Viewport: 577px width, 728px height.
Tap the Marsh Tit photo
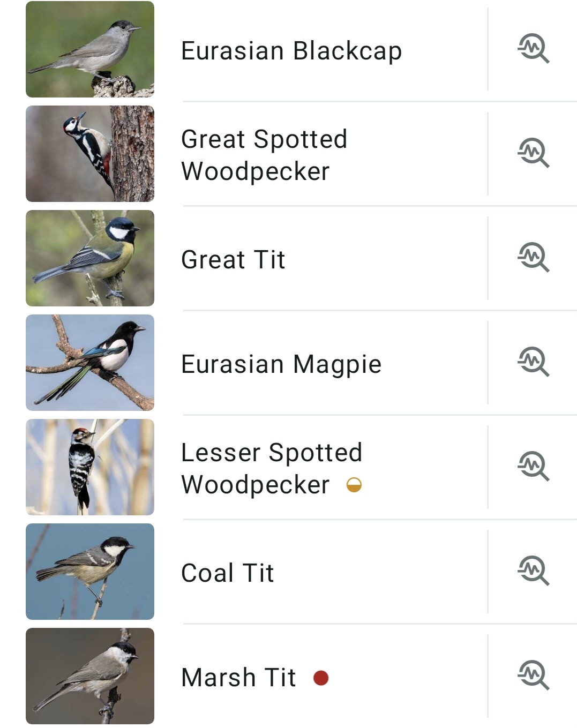[90, 676]
